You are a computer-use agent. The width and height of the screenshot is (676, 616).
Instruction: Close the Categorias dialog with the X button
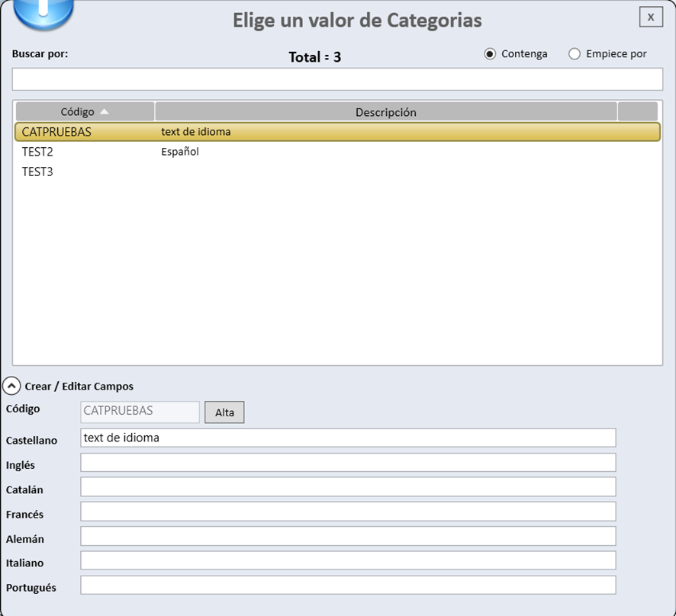pyautogui.click(x=650, y=16)
